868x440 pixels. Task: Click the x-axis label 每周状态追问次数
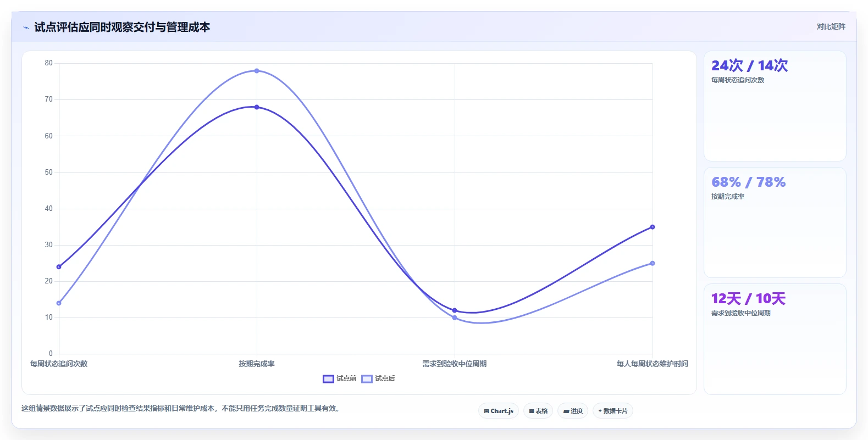[59, 364]
